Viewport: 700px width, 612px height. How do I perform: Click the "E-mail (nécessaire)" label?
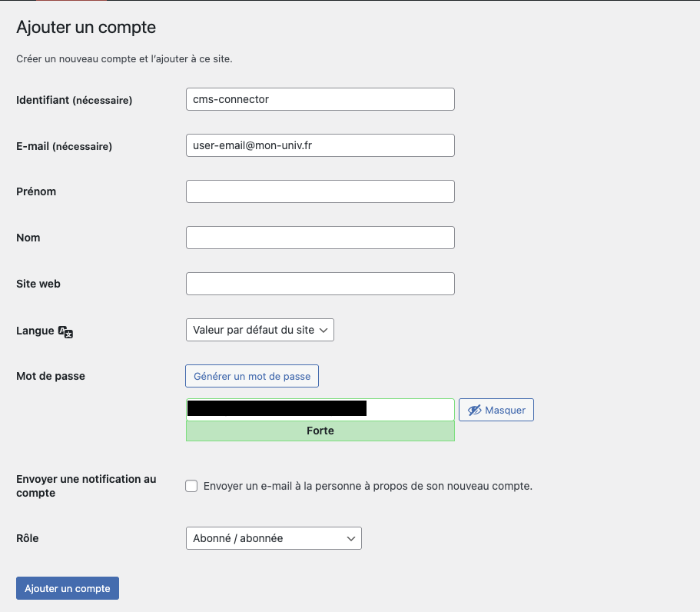[64, 146]
